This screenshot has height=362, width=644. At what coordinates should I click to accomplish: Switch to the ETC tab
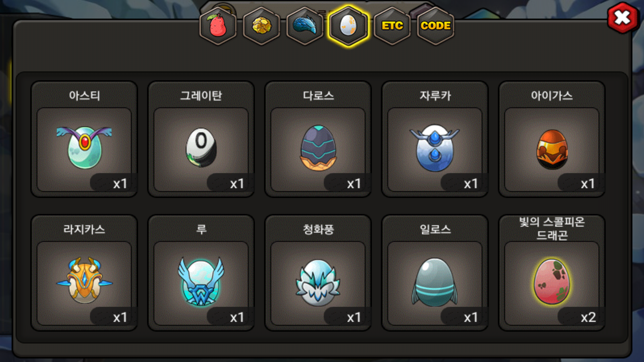pyautogui.click(x=392, y=26)
